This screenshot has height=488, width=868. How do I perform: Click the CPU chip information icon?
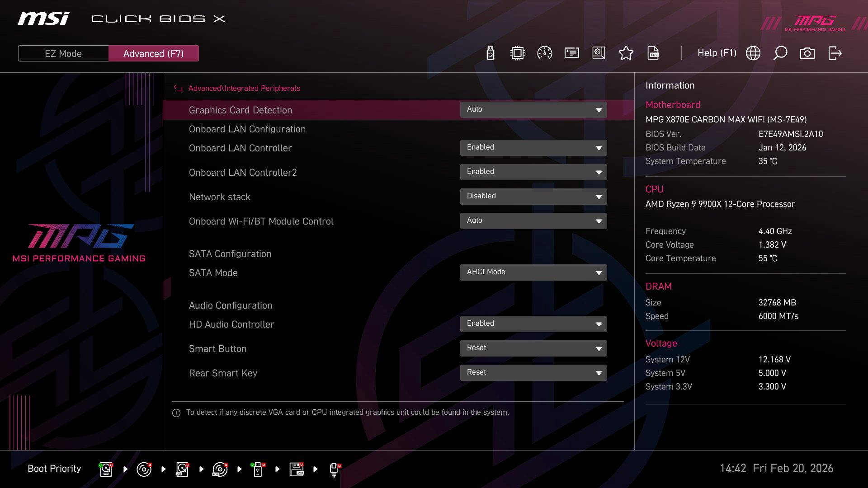click(517, 53)
